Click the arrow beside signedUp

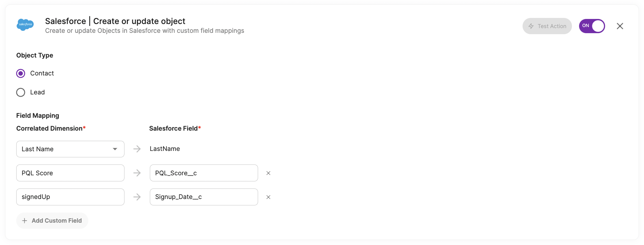point(137,197)
